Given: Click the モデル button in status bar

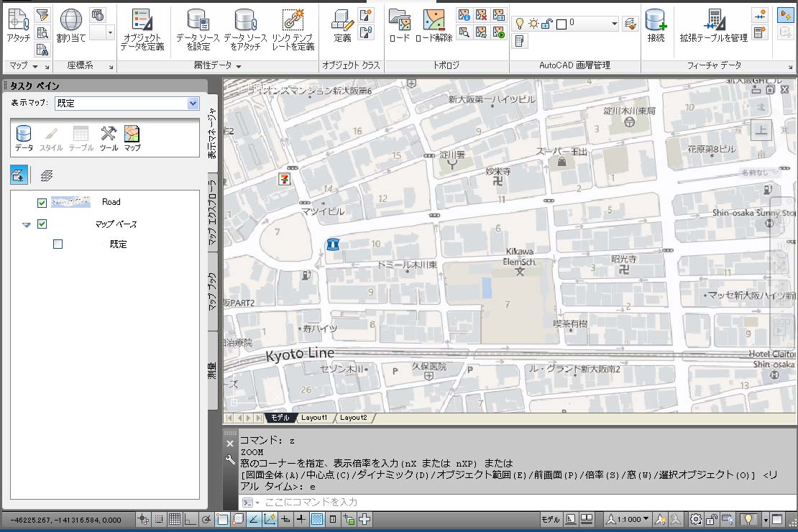Looking at the screenshot, I should (550, 519).
